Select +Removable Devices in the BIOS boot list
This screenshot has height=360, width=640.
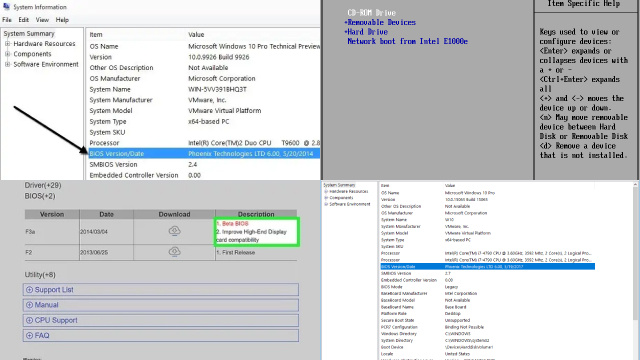coord(380,22)
